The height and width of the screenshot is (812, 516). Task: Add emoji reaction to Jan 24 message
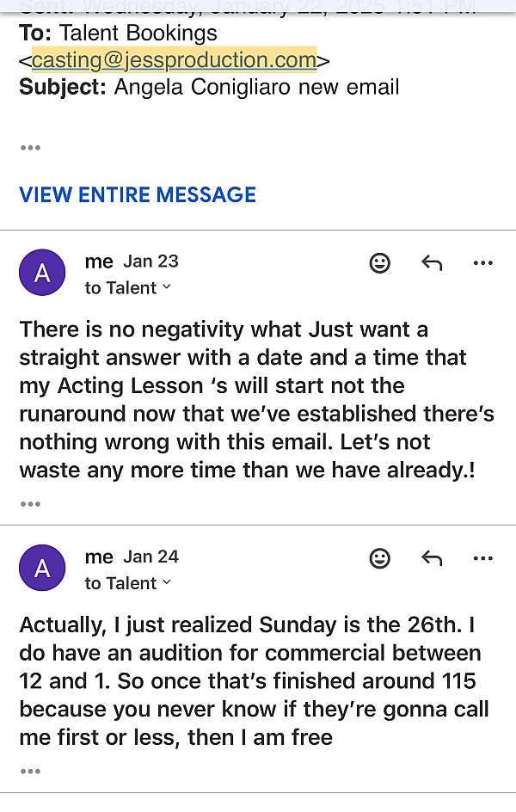[x=380, y=559]
